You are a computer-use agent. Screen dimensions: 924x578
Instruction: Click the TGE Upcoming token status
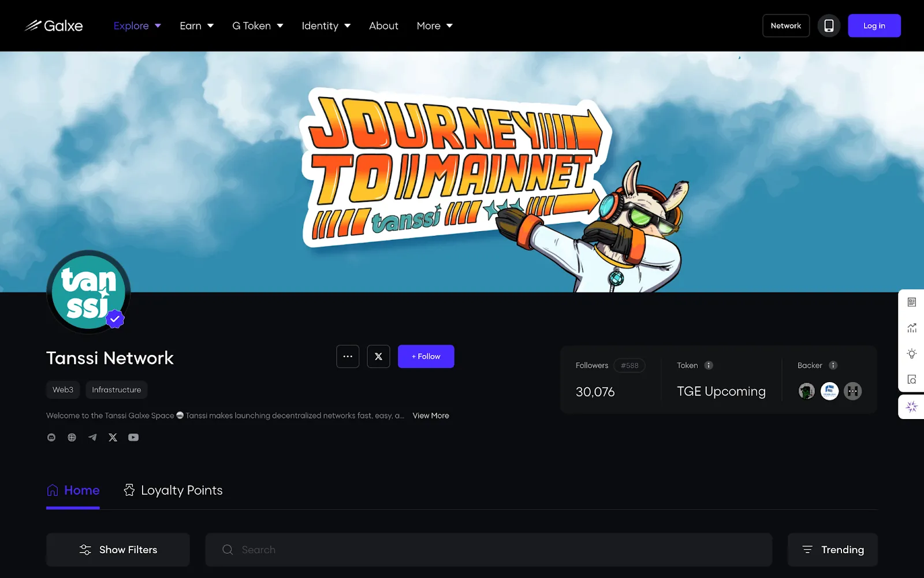721,391
